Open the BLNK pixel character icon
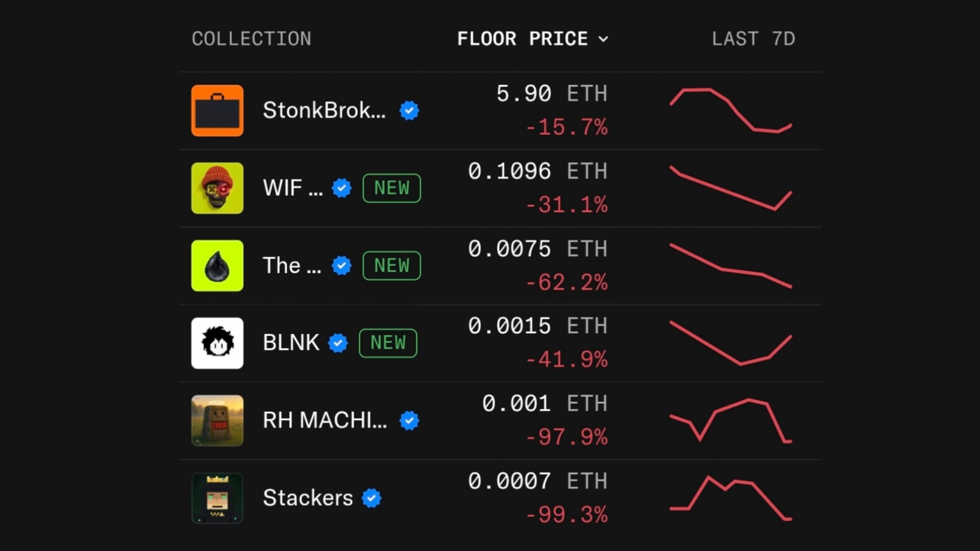This screenshot has height=551, width=980. [x=217, y=343]
